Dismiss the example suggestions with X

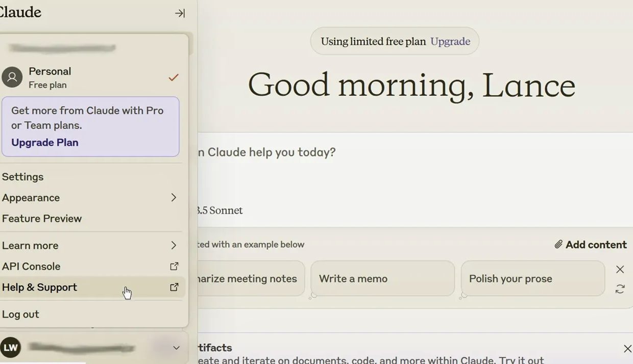(x=620, y=269)
